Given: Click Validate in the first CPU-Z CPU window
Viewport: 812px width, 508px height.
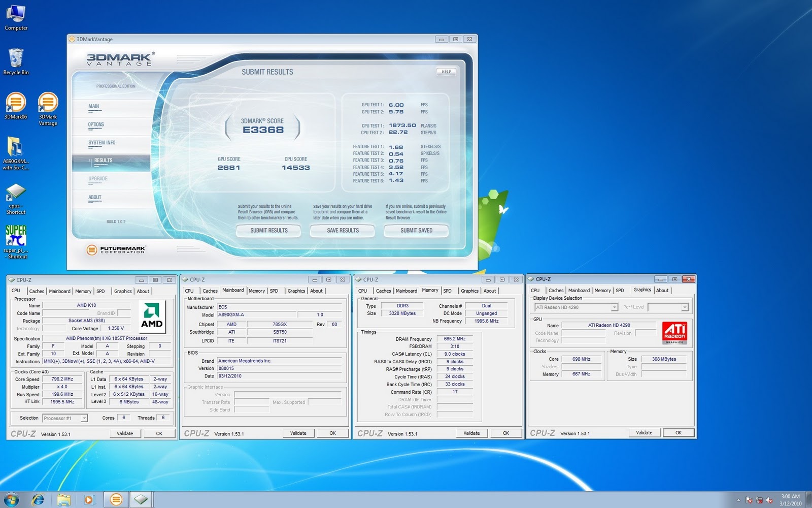Looking at the screenshot, I should (x=125, y=433).
